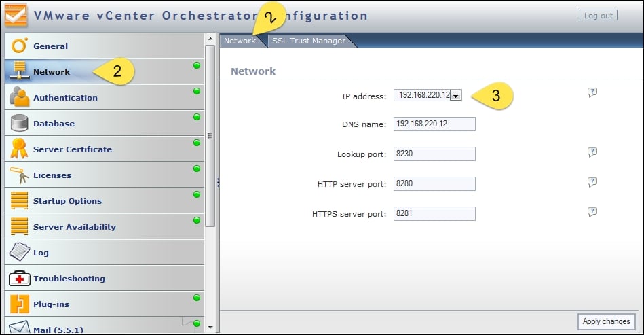Show help for Lookup port
Viewport: 644px width, 335px height.
[x=592, y=152]
